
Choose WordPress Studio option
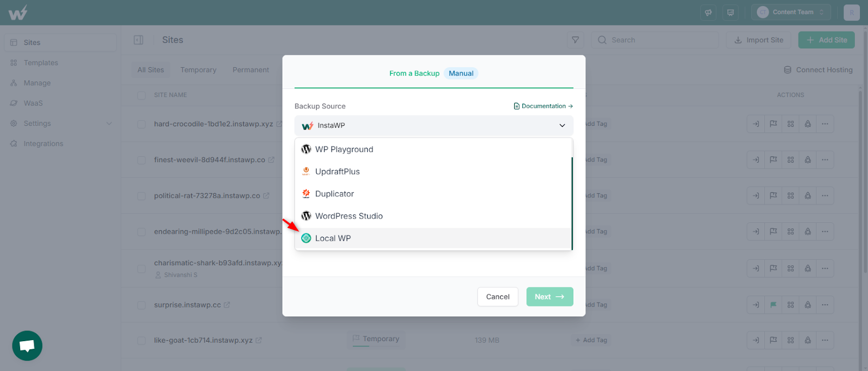point(433,216)
